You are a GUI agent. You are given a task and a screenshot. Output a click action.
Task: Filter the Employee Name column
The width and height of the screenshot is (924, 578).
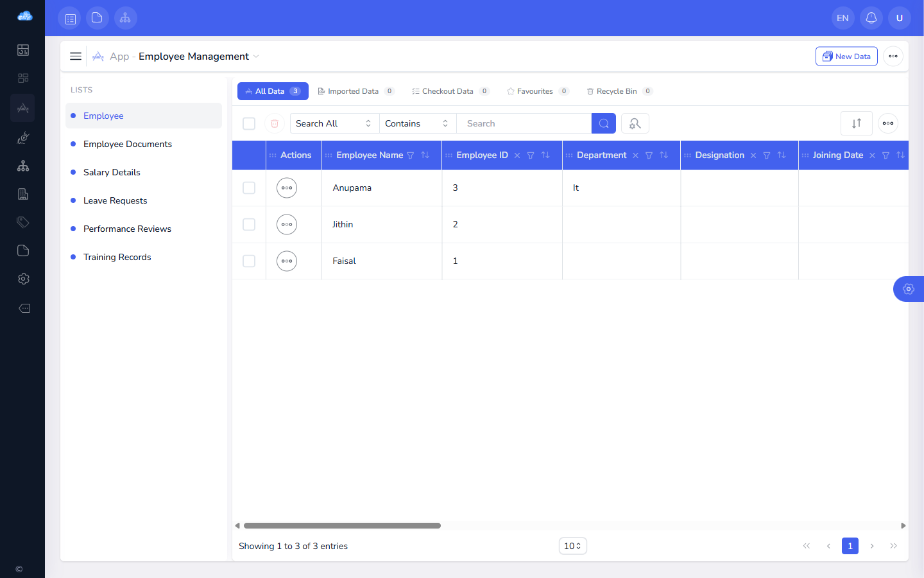[x=411, y=155]
